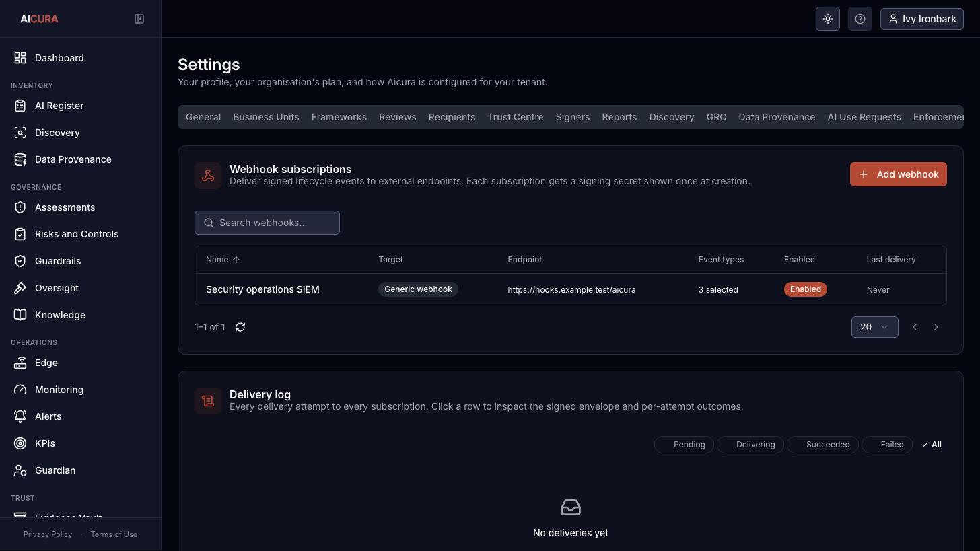
Task: Click the Knowledge book icon
Action: [x=20, y=315]
